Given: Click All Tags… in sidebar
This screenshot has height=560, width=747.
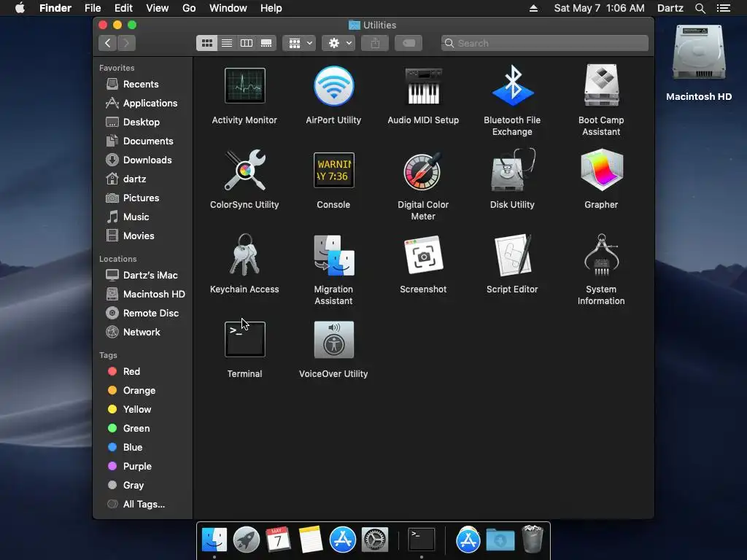Looking at the screenshot, I should point(143,505).
